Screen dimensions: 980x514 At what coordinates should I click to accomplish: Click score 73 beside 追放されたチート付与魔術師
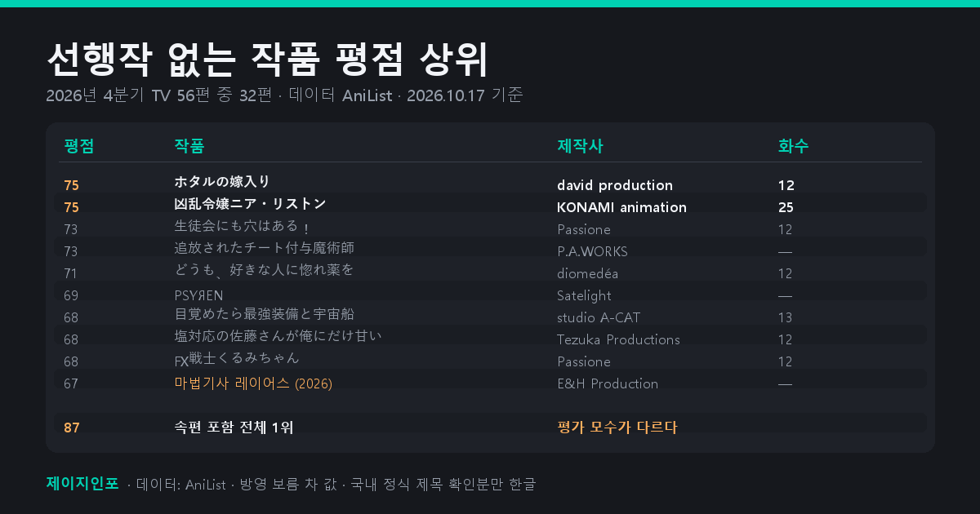tap(71, 251)
